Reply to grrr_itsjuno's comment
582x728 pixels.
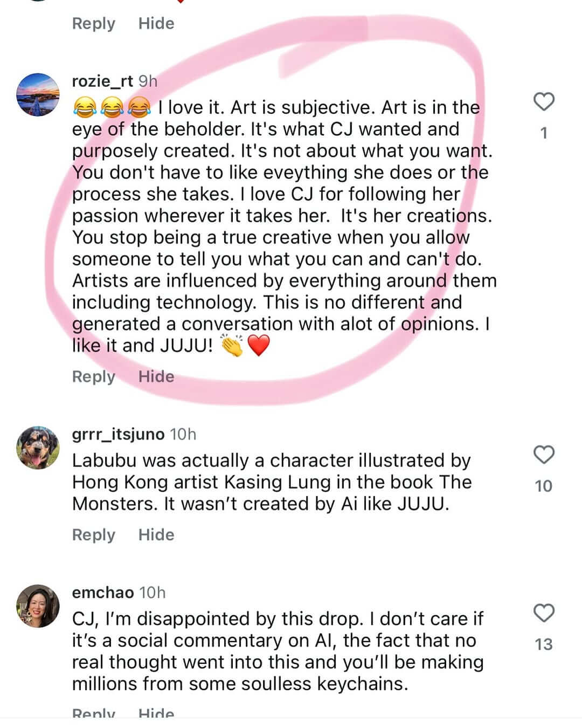coord(94,534)
